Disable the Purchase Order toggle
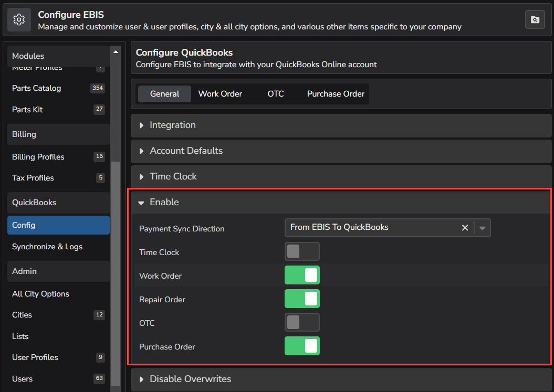Viewport: 554px width, 392px height. click(x=302, y=346)
